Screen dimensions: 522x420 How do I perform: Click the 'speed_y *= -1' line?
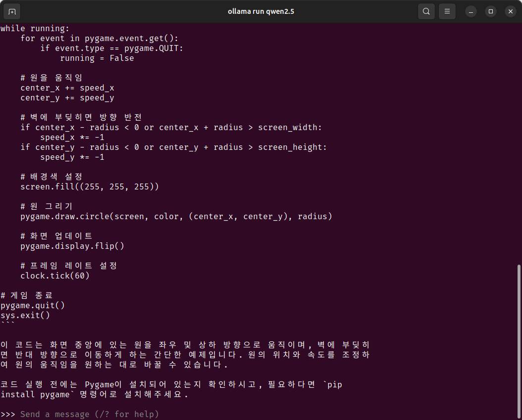(x=72, y=157)
